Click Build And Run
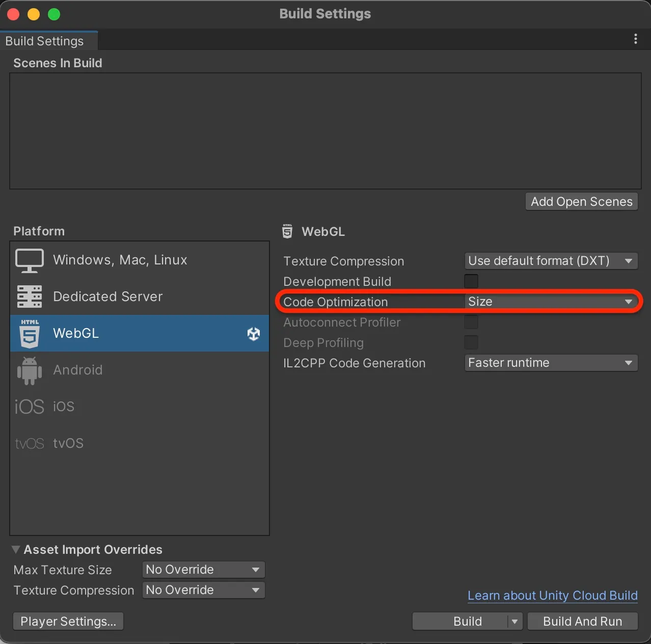 [x=583, y=622]
